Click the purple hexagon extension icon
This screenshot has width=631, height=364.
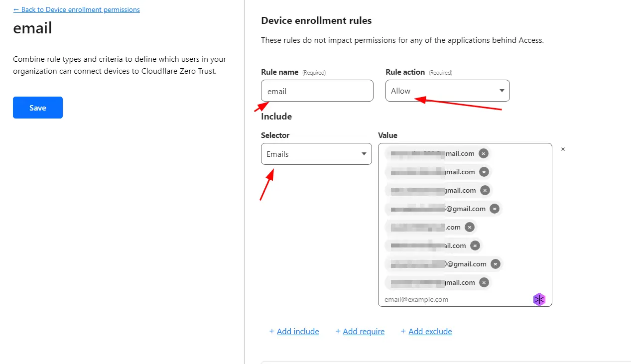point(539,299)
